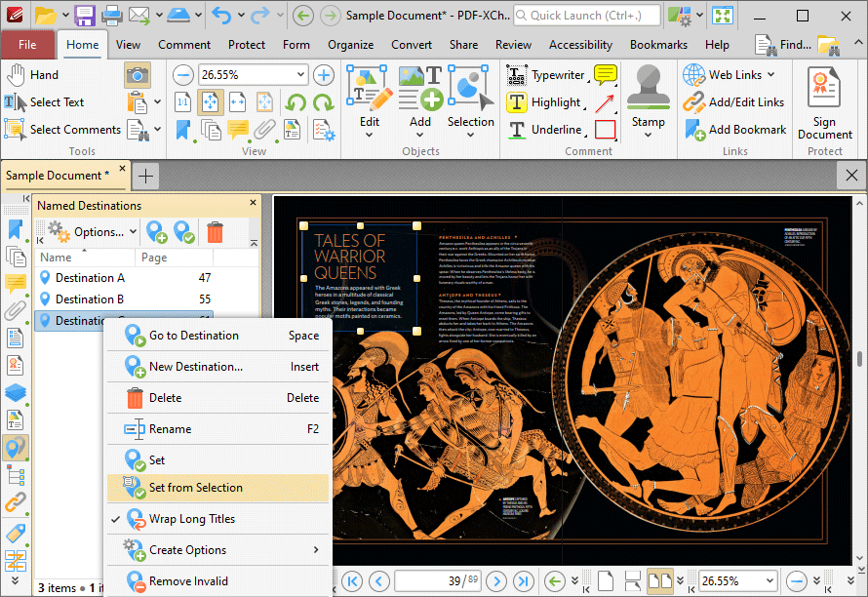Click Add/Edit Links
868x597 pixels.
(x=733, y=102)
